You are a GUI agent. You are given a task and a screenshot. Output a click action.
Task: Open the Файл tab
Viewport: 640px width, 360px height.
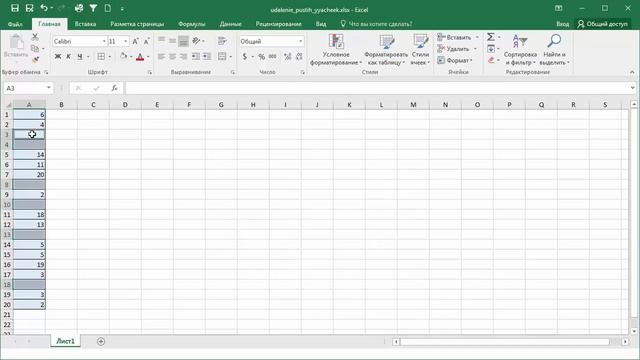click(x=15, y=24)
